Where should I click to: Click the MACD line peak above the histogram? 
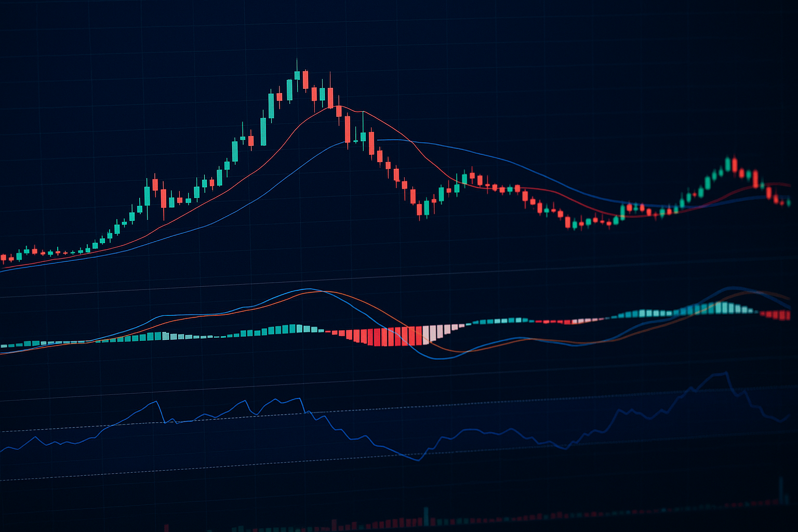[309, 289]
